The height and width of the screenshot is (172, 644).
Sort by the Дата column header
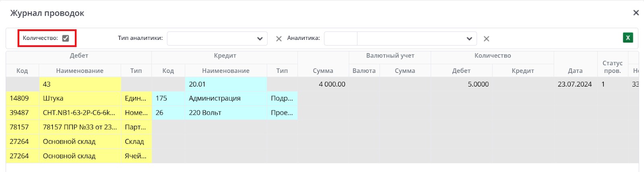[x=575, y=70]
